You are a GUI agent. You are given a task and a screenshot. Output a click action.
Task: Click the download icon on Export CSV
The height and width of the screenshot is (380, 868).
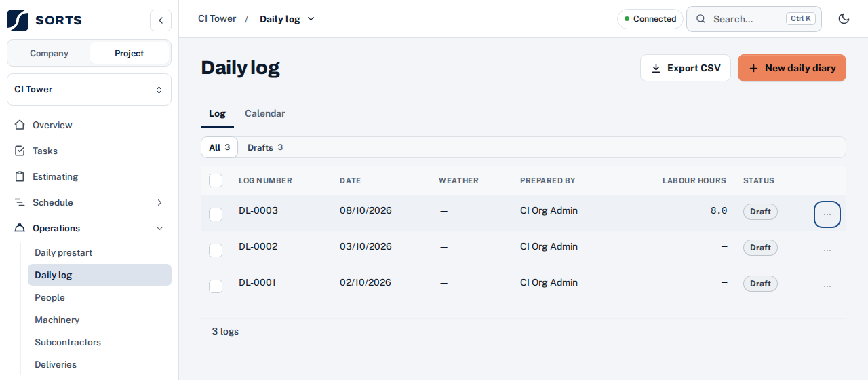pyautogui.click(x=656, y=68)
